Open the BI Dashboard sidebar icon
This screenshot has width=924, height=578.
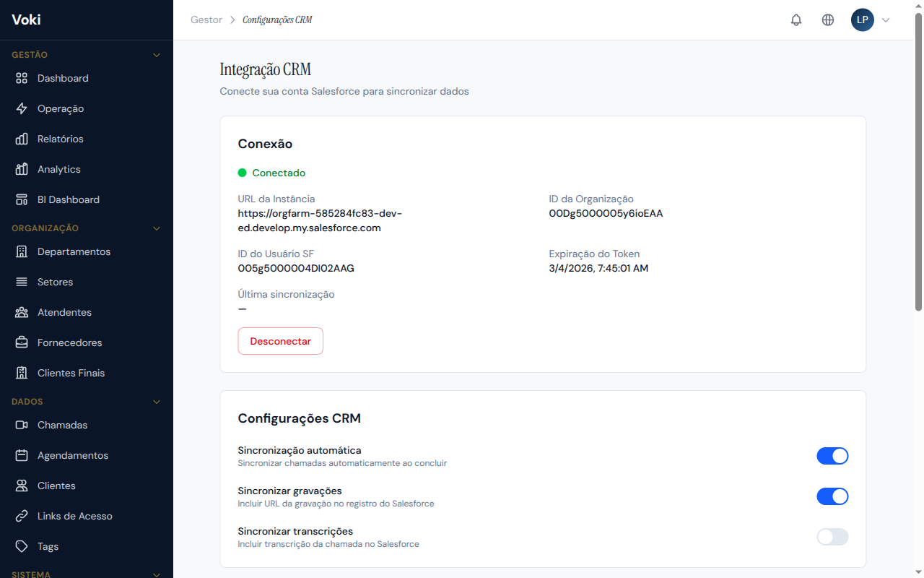click(23, 199)
